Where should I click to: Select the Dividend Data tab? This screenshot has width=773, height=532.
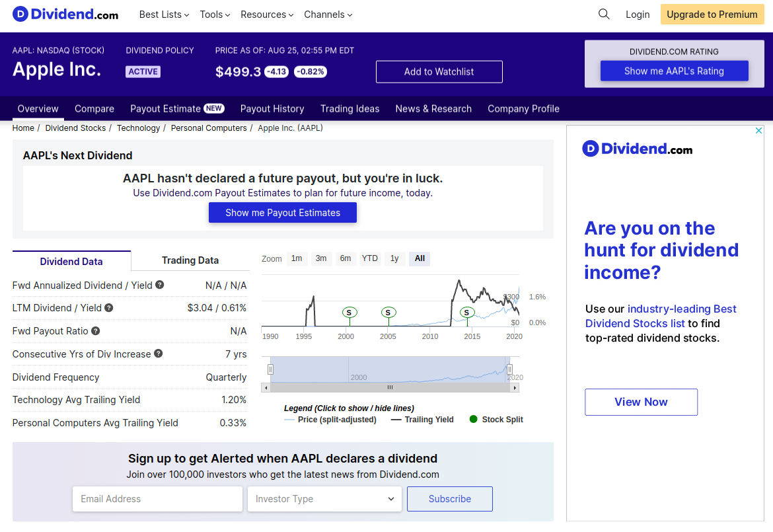point(71,261)
